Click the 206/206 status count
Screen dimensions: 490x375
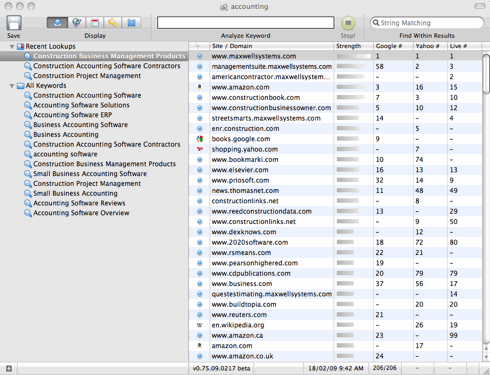(384, 368)
